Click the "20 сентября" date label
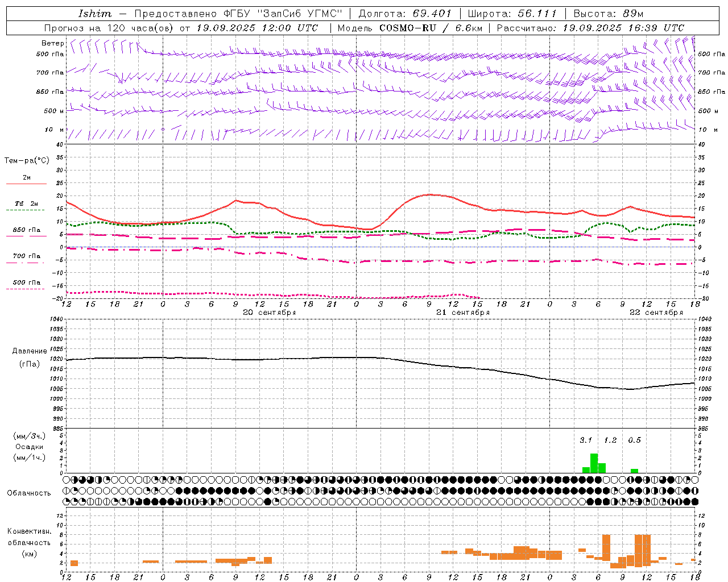The height and width of the screenshot is (582, 728). point(270,313)
